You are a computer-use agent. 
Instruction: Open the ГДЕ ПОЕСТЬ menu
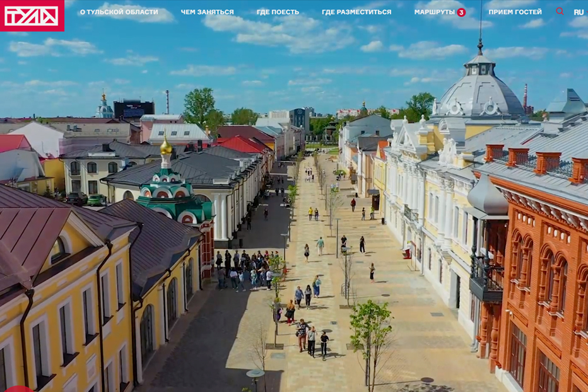coord(278,12)
